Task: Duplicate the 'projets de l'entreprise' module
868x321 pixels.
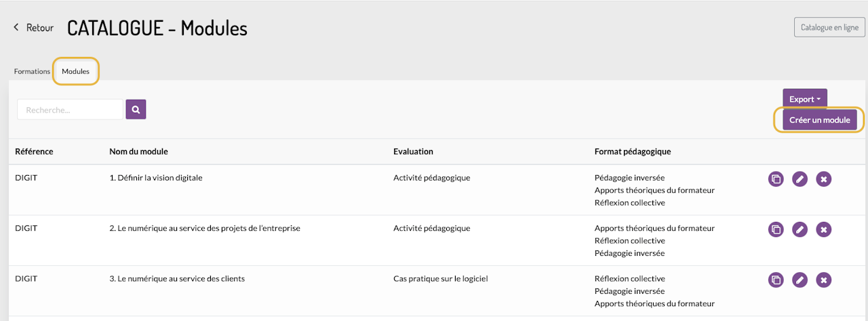Action: pos(776,229)
